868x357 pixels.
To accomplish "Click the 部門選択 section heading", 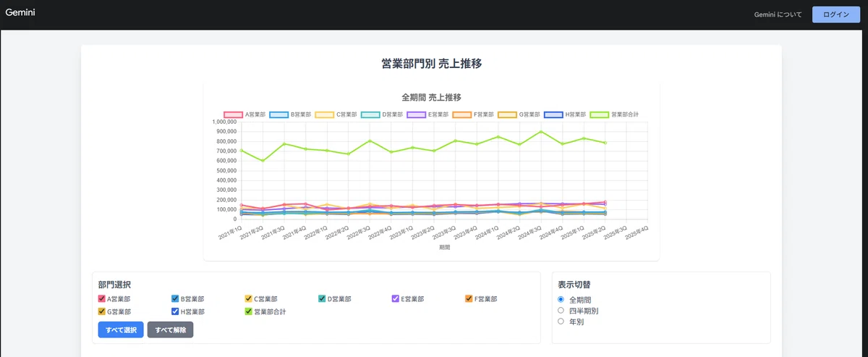I will [x=114, y=285].
